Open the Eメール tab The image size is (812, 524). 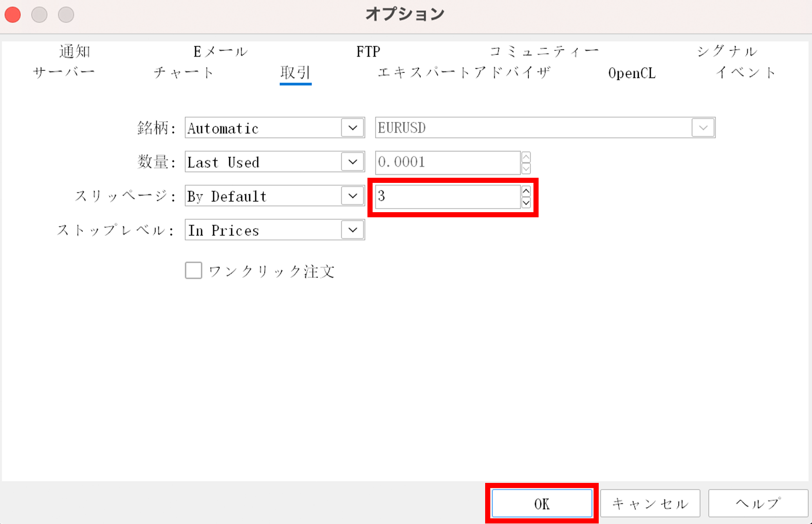point(220,51)
